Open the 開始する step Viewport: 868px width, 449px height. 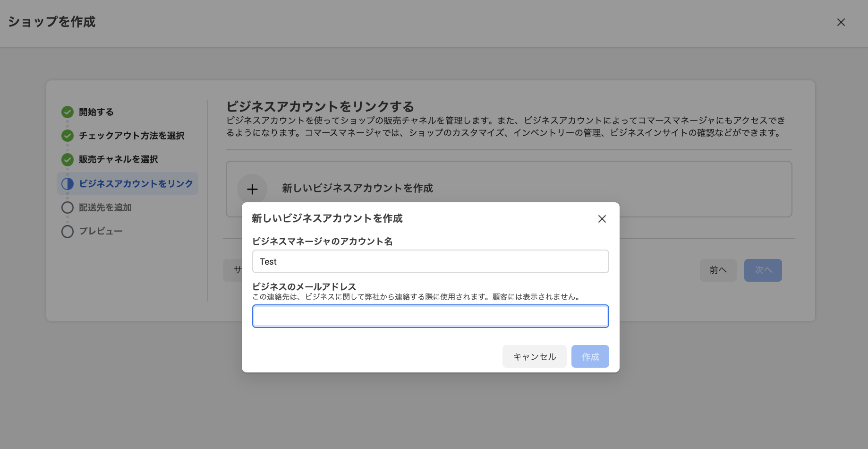point(96,112)
